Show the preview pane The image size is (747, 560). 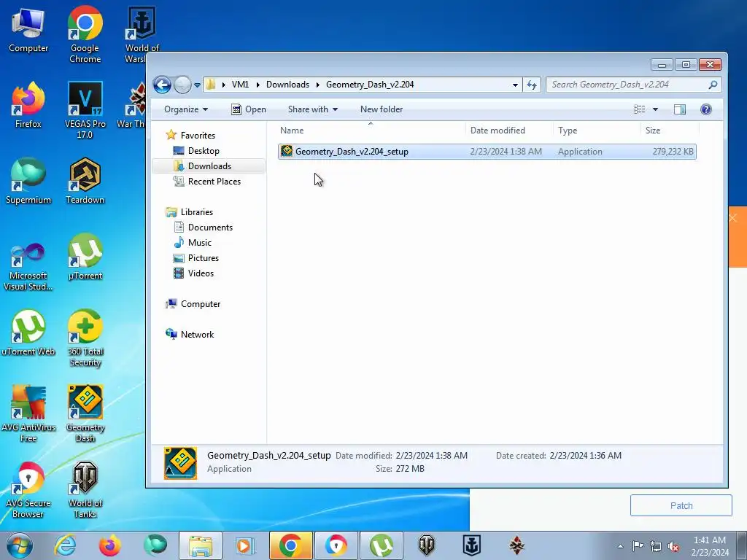[680, 109]
